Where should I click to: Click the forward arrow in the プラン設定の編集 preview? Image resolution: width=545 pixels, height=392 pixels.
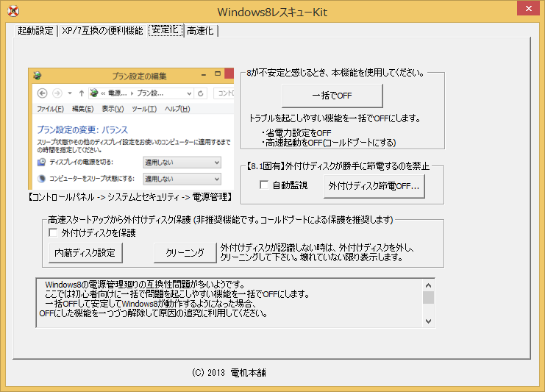(x=57, y=93)
